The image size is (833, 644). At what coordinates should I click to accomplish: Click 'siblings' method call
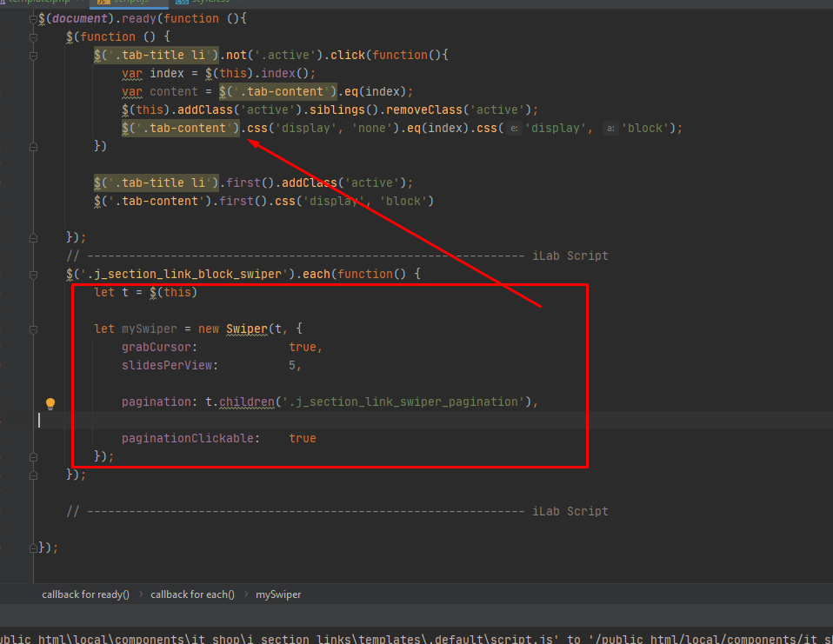tap(337, 110)
